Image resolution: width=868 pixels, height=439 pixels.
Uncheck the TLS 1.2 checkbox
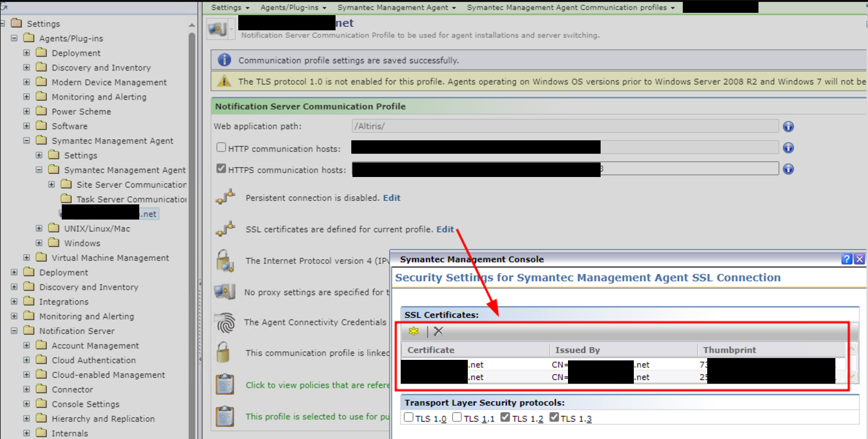pos(505,417)
